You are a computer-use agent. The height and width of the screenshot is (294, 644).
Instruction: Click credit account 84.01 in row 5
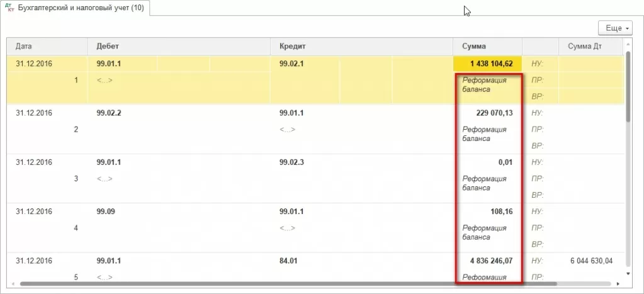tap(288, 261)
